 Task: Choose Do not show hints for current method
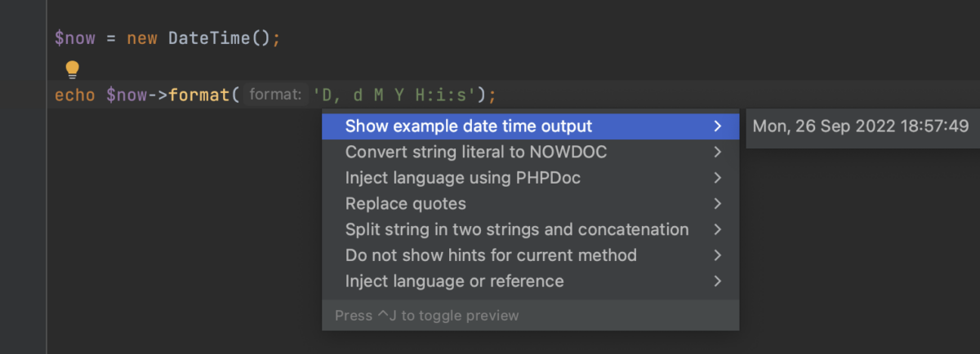coord(490,255)
